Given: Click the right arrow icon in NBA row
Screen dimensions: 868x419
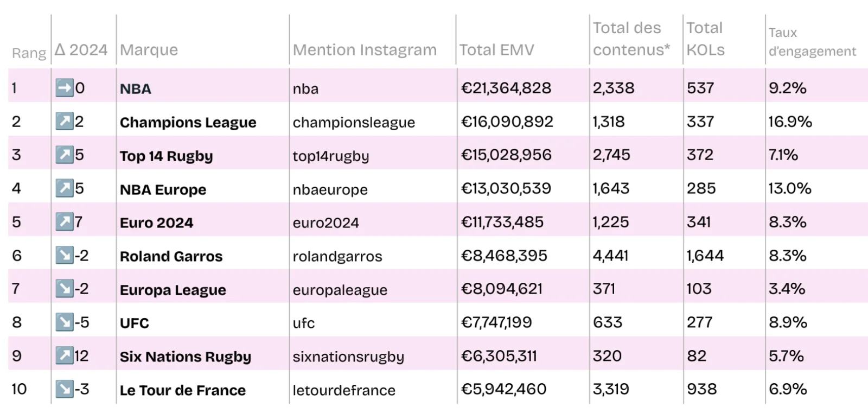Looking at the screenshot, I should click(x=65, y=88).
